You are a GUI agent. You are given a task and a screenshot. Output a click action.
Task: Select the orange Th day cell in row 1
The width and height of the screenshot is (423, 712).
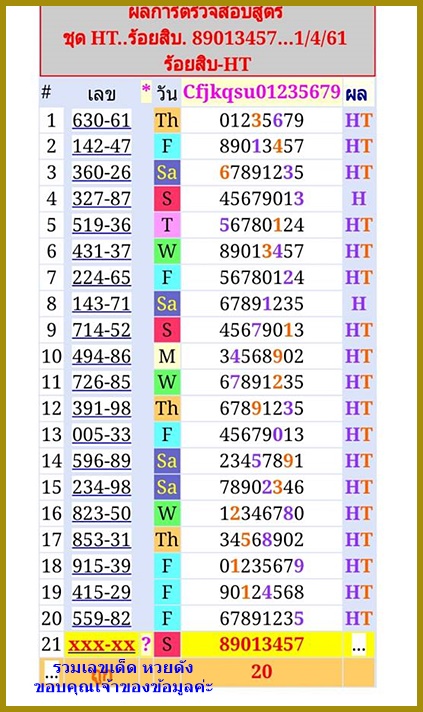click(167, 120)
